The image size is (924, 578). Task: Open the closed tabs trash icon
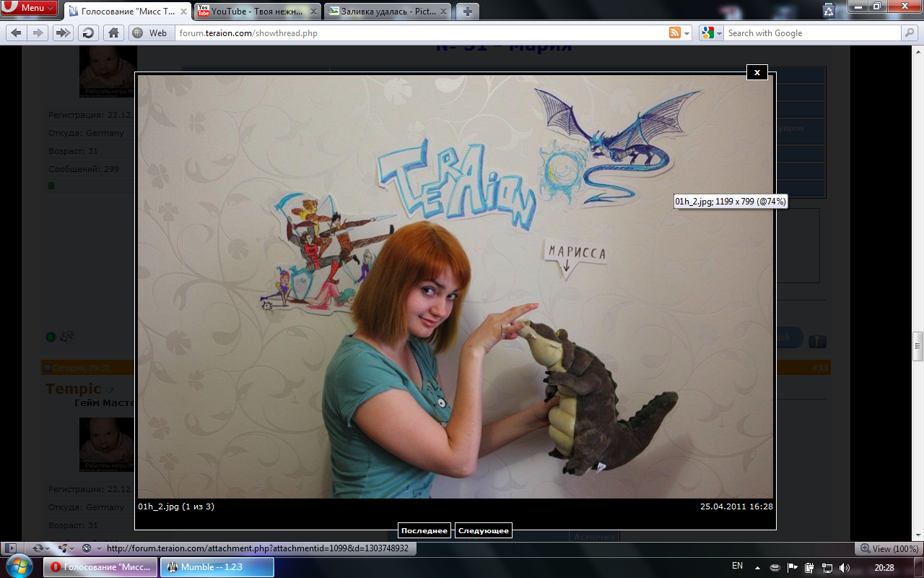click(x=829, y=9)
